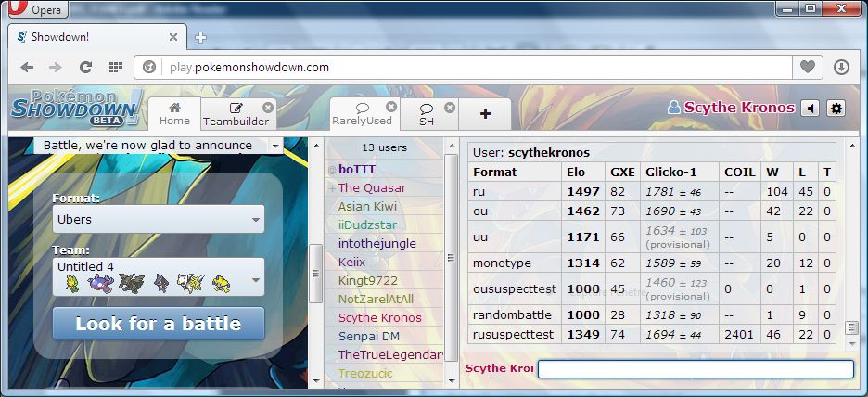Bookmark page with the heart icon
This screenshot has width=868, height=397.
pyautogui.click(x=808, y=68)
